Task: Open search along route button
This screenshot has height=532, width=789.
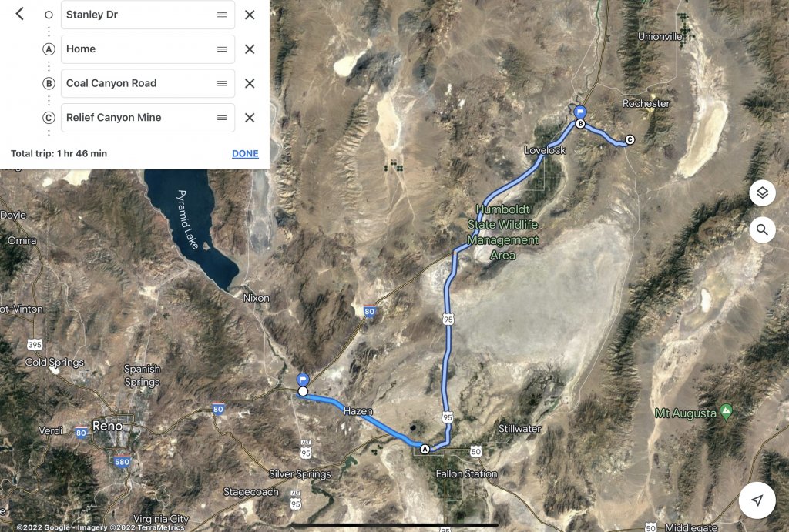Action: [x=762, y=230]
